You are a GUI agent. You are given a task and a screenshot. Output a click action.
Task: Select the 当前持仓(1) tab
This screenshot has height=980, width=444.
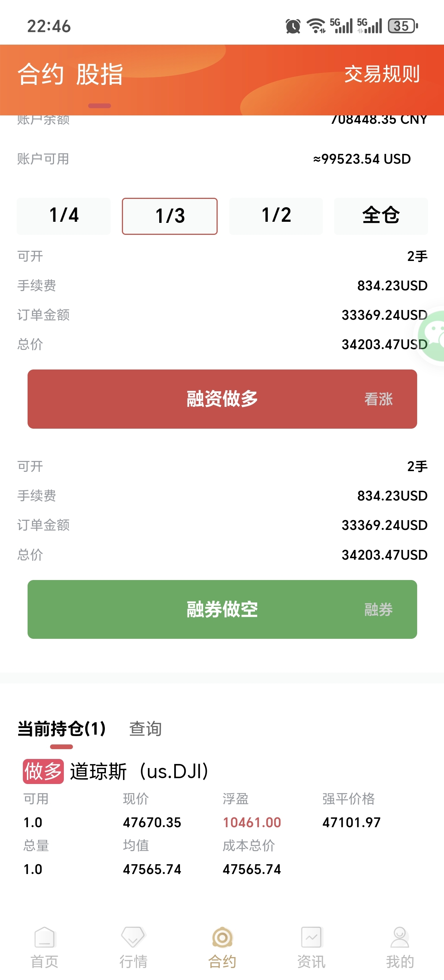[62, 728]
